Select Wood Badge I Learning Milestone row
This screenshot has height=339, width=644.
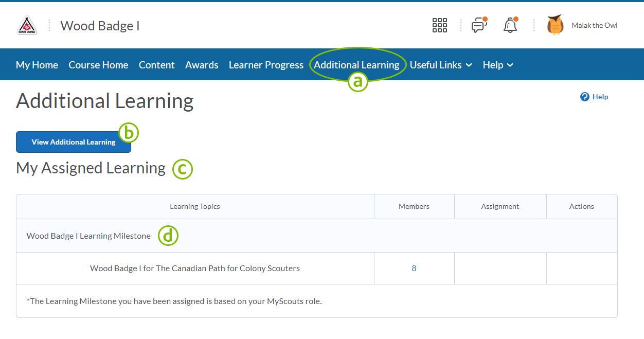[x=317, y=236]
